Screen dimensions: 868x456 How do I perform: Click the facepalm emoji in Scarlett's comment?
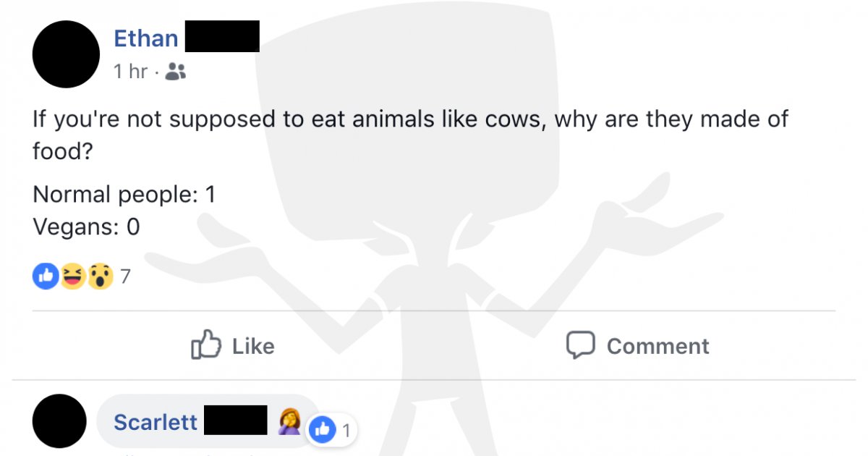tap(288, 421)
